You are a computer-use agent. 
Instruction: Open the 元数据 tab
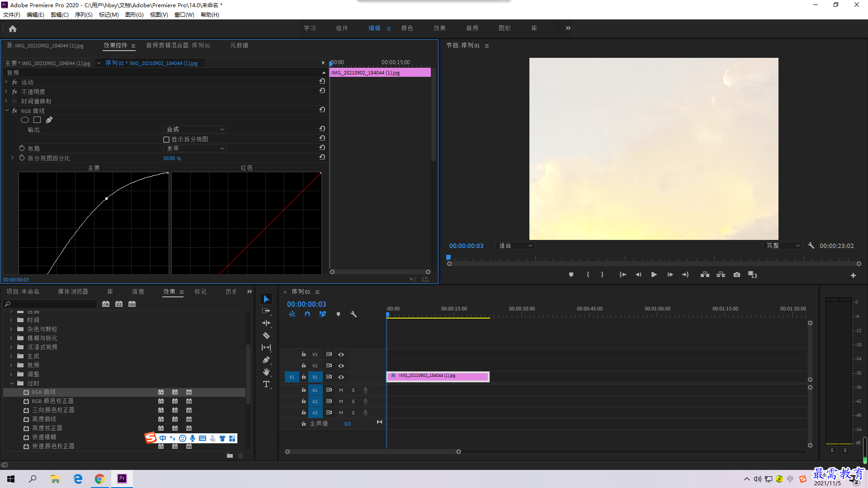tap(239, 45)
